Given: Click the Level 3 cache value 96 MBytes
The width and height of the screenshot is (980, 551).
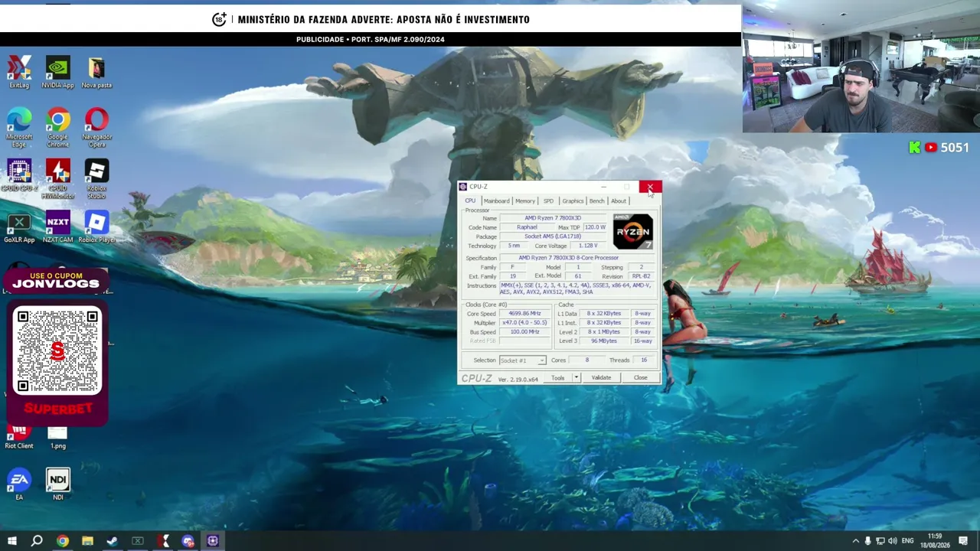Looking at the screenshot, I should tap(604, 341).
